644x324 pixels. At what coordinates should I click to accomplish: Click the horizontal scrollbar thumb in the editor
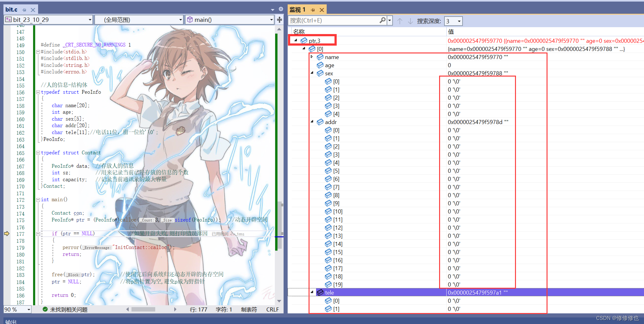(143, 309)
